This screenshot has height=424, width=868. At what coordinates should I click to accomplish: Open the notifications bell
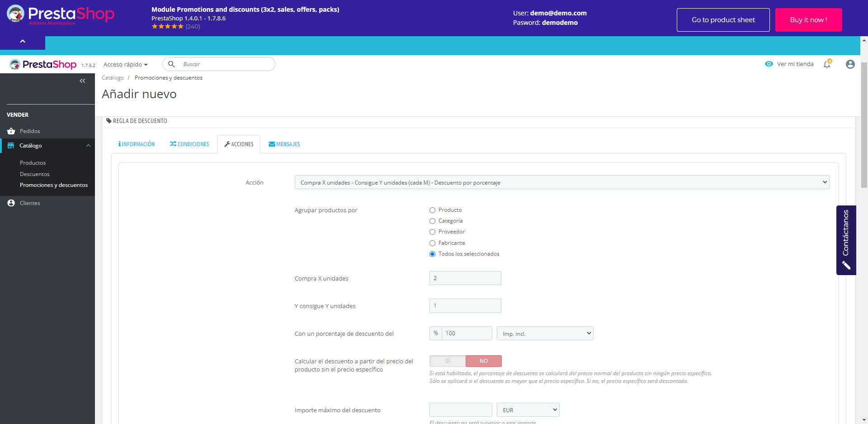827,64
